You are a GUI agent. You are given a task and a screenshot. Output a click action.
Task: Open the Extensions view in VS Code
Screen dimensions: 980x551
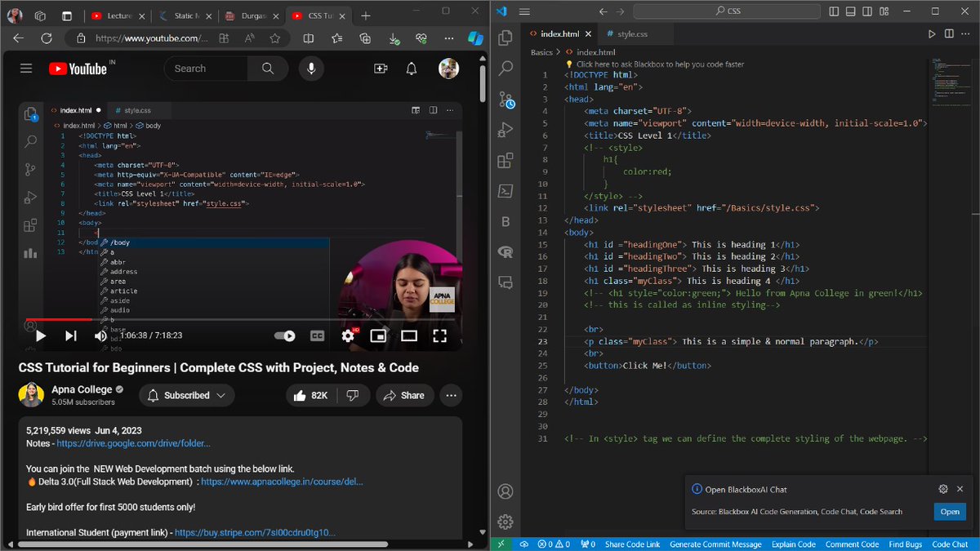(505, 160)
